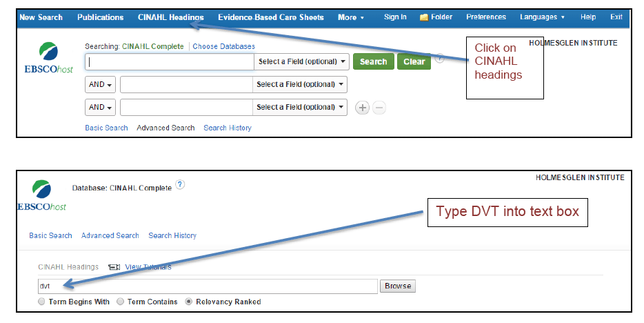Screen dimensions: 644x323
Task: Open Evidence-Based Care Sheets
Action: click(x=271, y=17)
